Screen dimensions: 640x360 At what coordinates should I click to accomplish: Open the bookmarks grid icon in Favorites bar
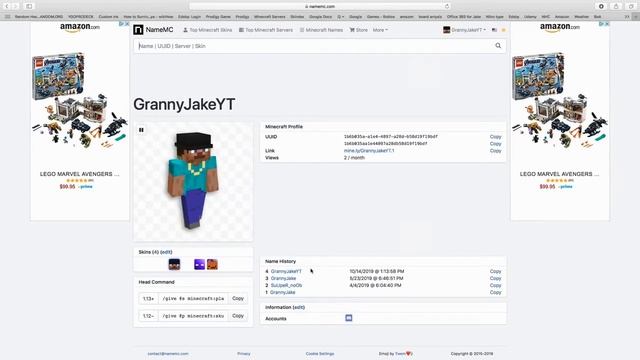[7, 17]
